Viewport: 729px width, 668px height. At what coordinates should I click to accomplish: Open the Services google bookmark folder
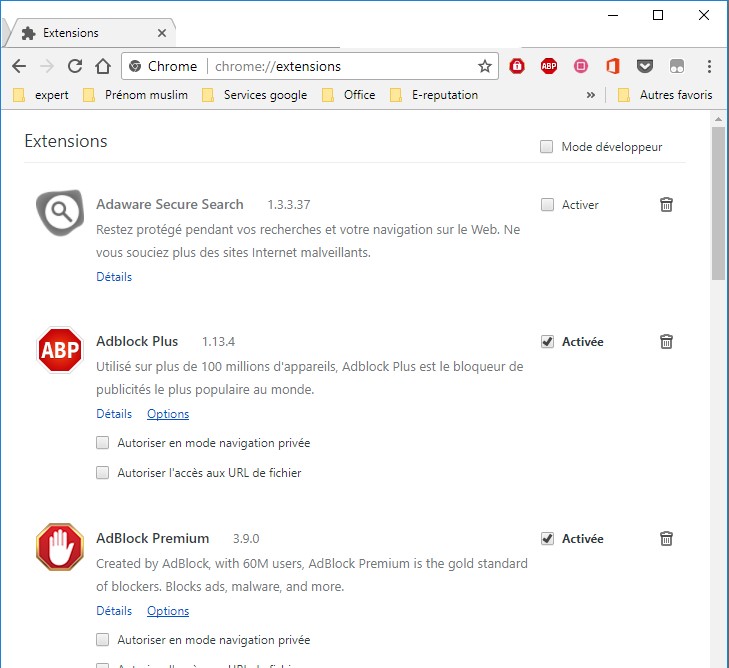point(254,95)
